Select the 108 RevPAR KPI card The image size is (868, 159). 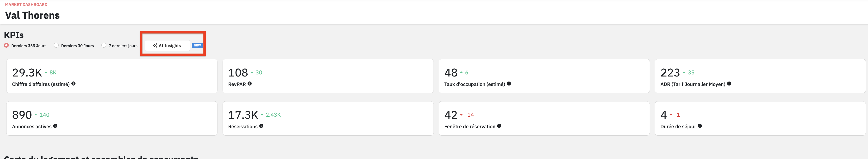pyautogui.click(x=328, y=76)
